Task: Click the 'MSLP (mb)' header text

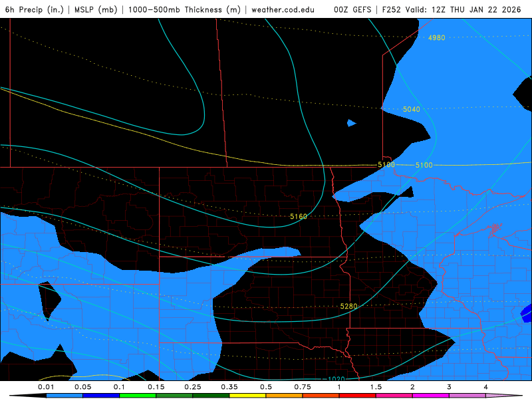Action: point(96,9)
